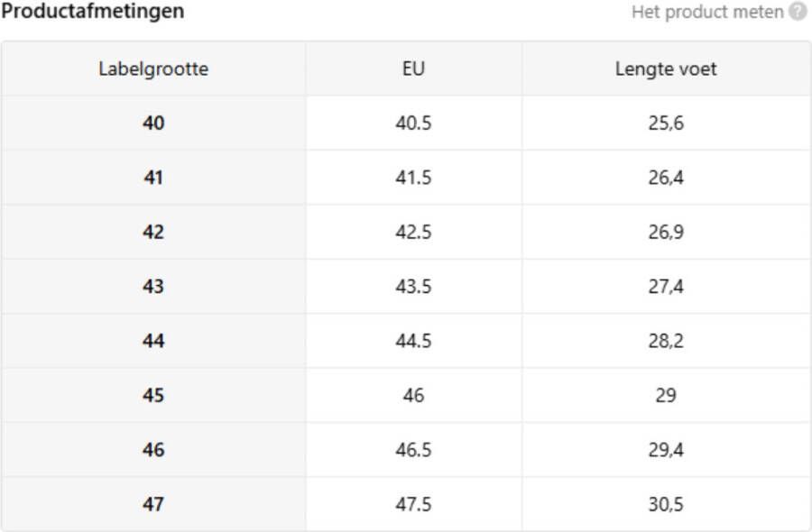Click label size 42 row
Viewport: 812px width, 532px height.
coord(406,232)
